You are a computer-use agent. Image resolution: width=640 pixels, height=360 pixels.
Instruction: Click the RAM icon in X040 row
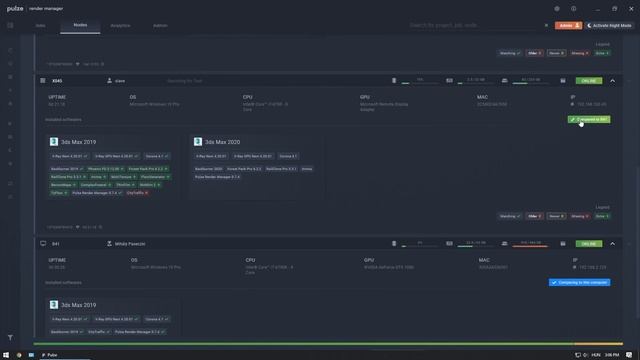449,81
